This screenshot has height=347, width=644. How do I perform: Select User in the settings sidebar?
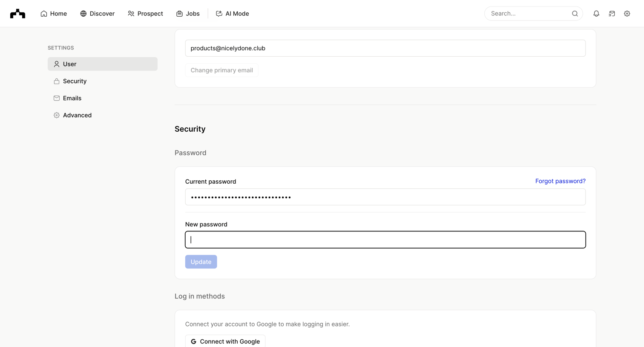coord(103,64)
